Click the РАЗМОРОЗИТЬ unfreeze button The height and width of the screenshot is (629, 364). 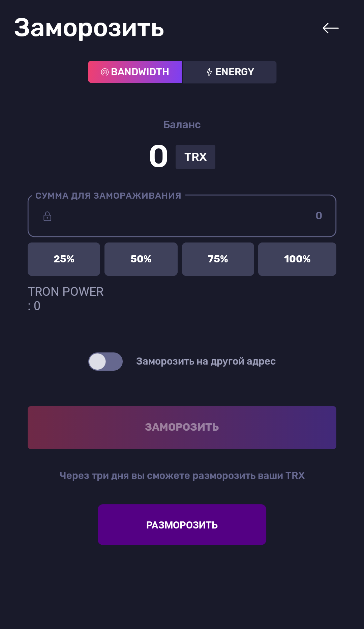click(182, 525)
